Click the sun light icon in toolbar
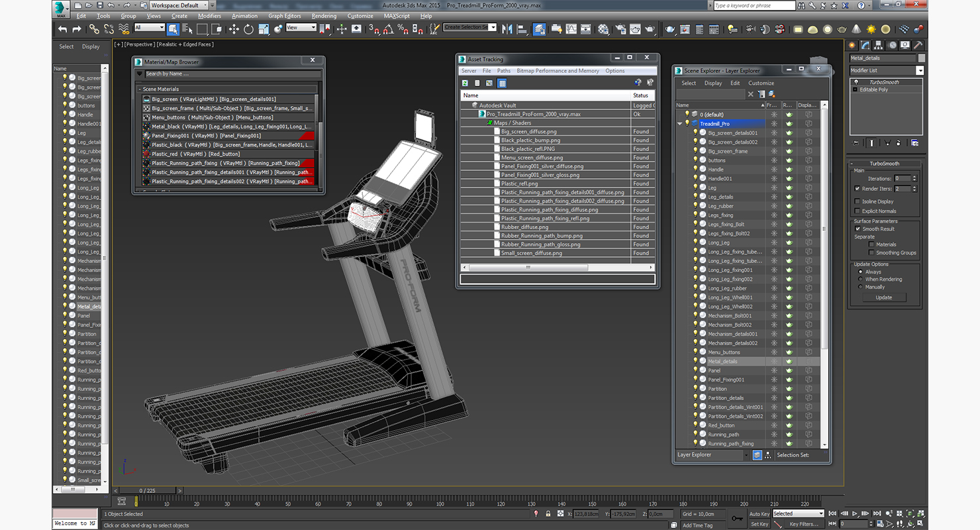Viewport: 980px width, 530px height. 871,29
